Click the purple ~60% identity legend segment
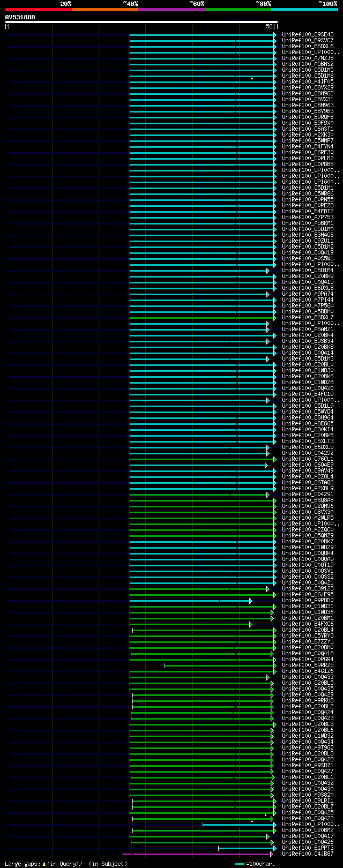The width and height of the screenshot is (343, 868). click(x=171, y=10)
